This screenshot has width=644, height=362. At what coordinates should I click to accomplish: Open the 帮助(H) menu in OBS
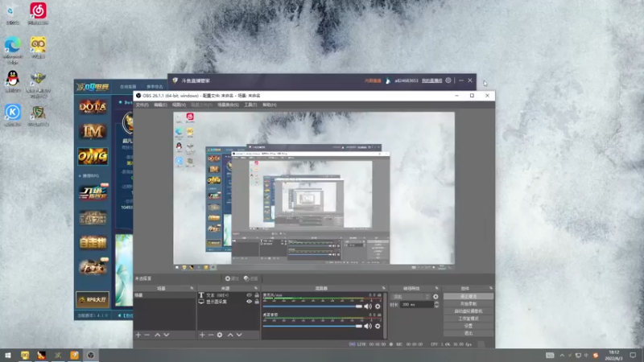[270, 105]
